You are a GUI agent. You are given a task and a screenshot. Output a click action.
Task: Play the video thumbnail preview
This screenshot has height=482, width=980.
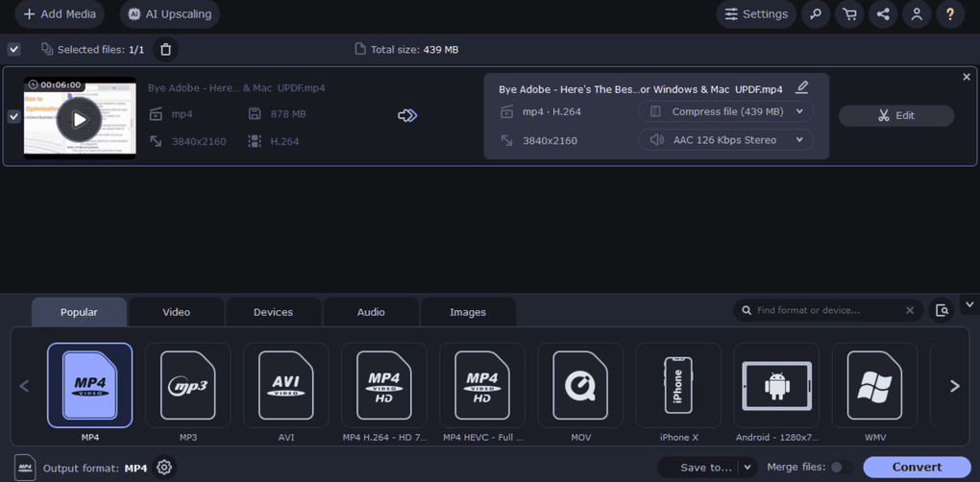pyautogui.click(x=80, y=119)
